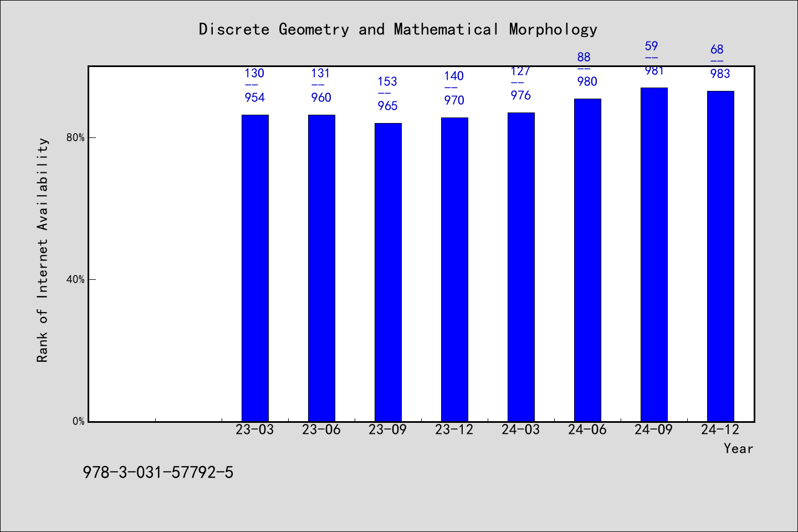The height and width of the screenshot is (532, 798).
Task: Click the y-axis label Rank of Internet Availability
Action: [43, 250]
